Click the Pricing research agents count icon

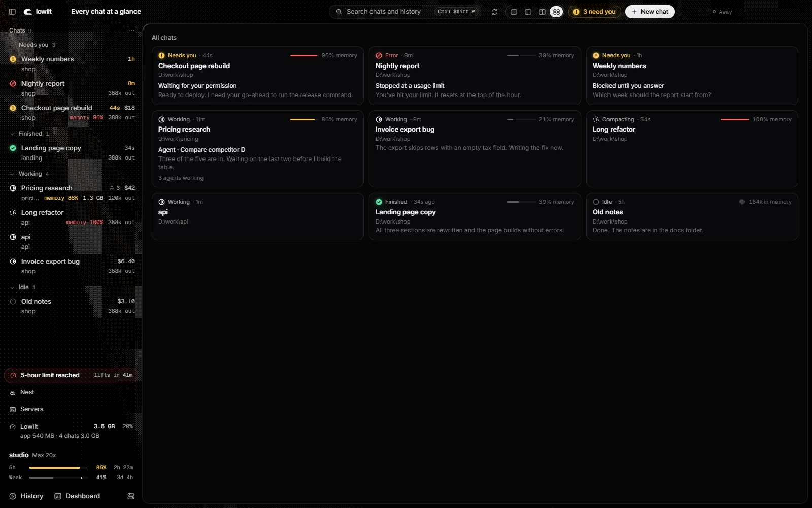pyautogui.click(x=112, y=188)
